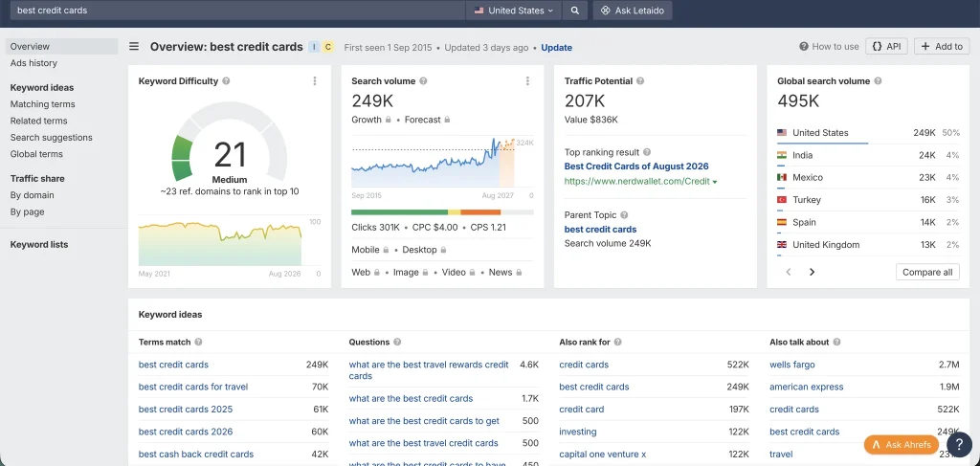Click Questions help icon
This screenshot has width=980, height=466.
(397, 343)
